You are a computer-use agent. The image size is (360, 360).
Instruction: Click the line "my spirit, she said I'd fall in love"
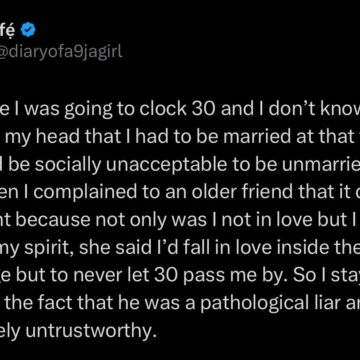180,247
